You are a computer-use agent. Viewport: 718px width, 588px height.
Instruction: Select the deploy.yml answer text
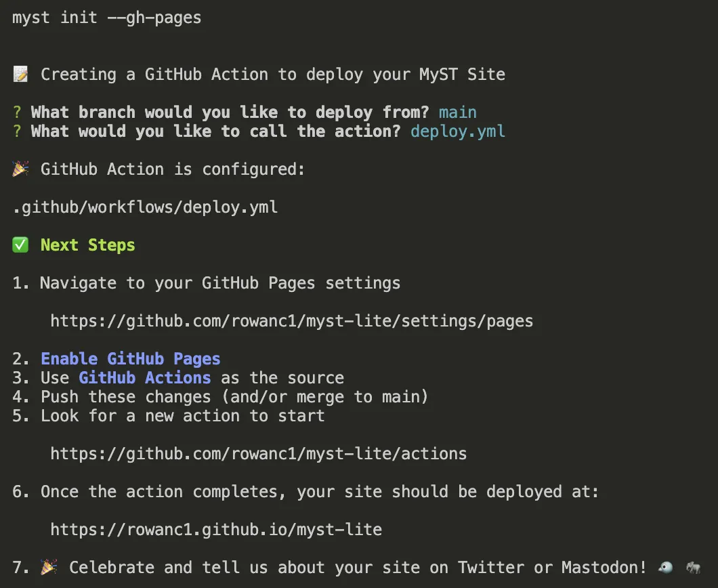(458, 131)
